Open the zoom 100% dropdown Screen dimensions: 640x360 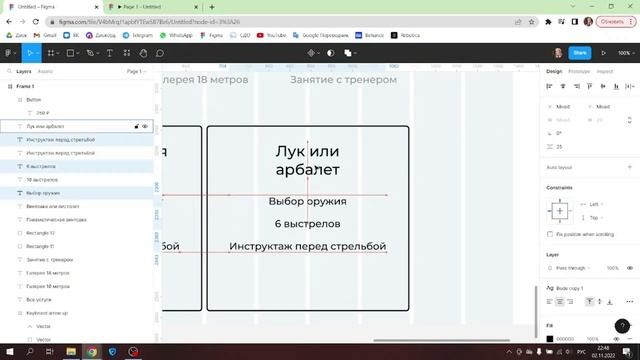(x=626, y=53)
